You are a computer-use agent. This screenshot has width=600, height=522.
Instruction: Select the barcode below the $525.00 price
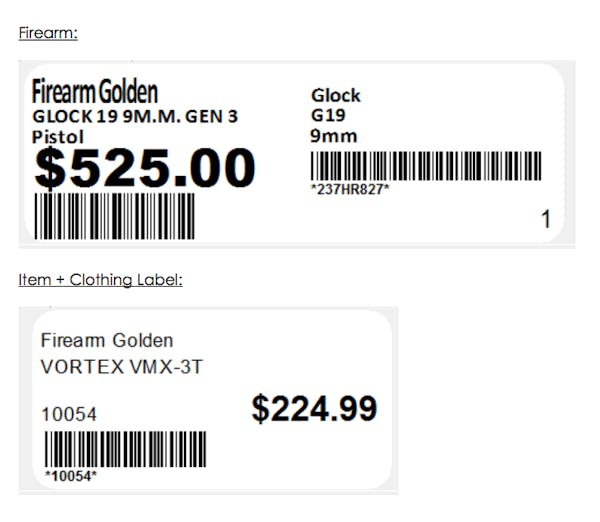[114, 216]
